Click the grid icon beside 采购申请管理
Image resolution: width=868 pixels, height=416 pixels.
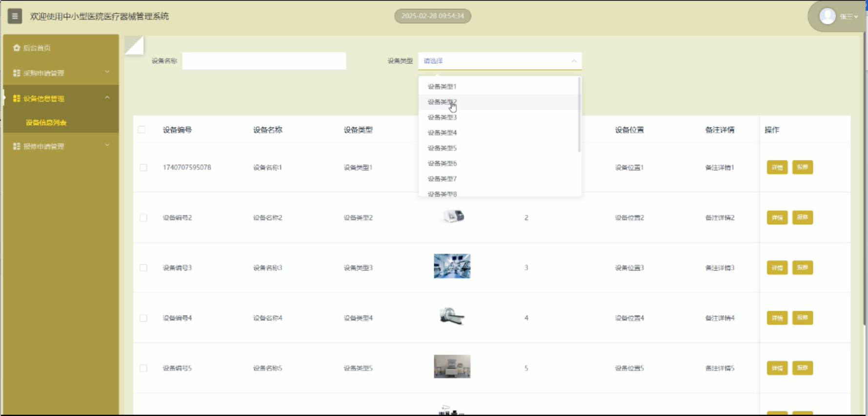(17, 73)
